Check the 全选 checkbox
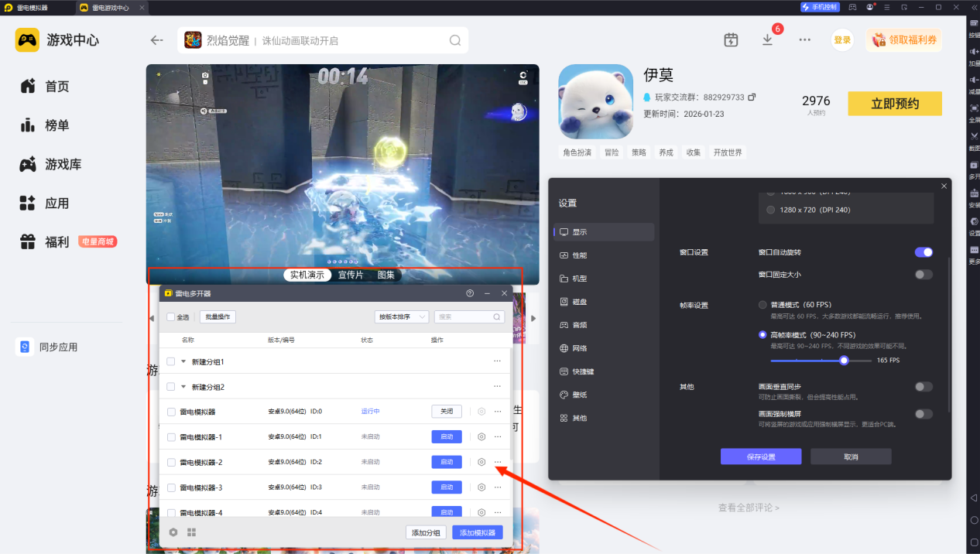980x554 pixels. tap(171, 316)
